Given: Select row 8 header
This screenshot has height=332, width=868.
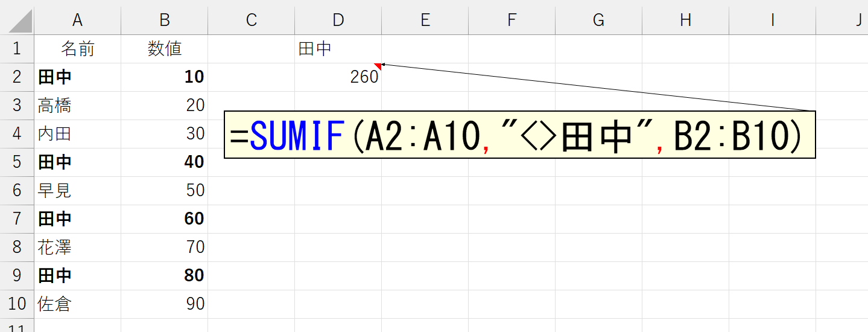Looking at the screenshot, I should tap(17, 247).
